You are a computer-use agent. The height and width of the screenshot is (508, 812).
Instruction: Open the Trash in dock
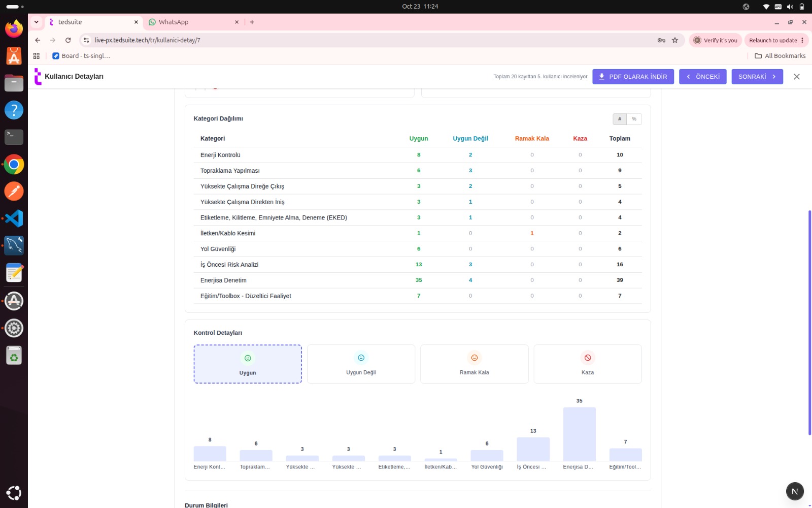[14, 356]
